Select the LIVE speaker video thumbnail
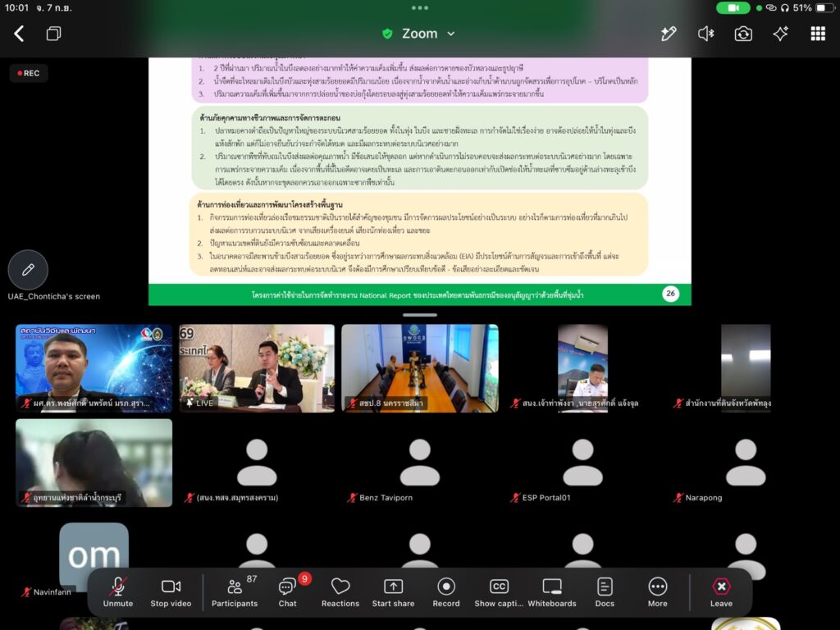Viewport: 840px width, 630px height. pyautogui.click(x=257, y=368)
